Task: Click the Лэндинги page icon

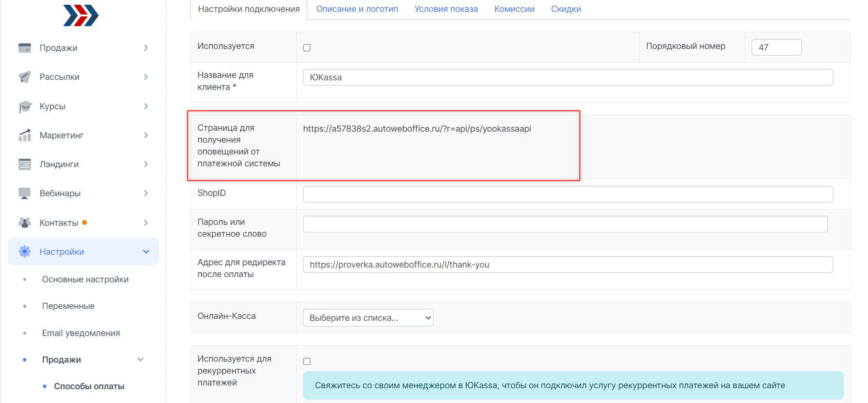Action: [25, 164]
